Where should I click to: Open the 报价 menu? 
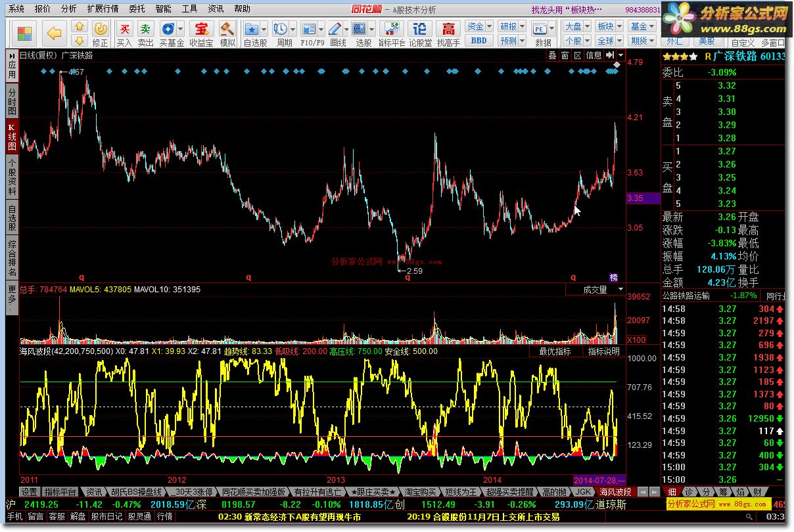click(42, 9)
